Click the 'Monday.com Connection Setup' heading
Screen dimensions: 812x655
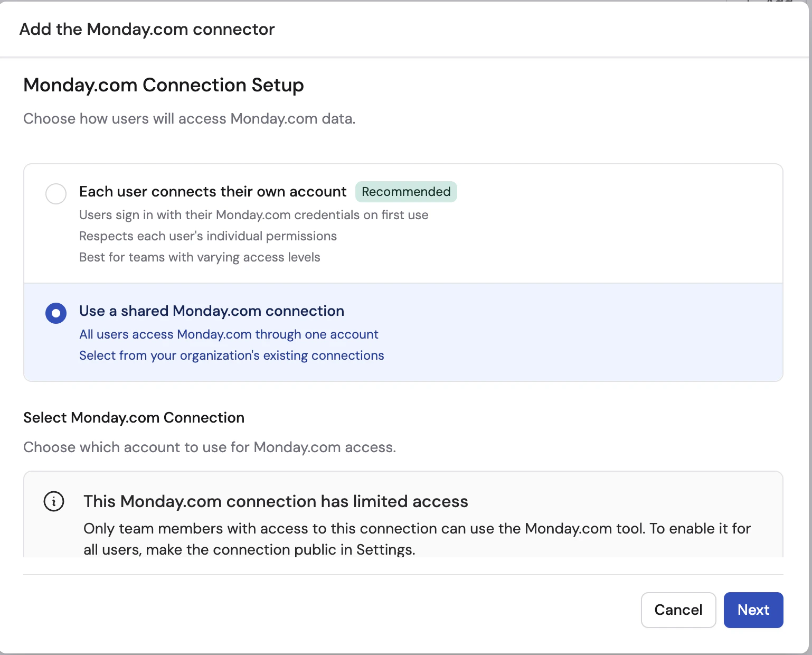[163, 85]
